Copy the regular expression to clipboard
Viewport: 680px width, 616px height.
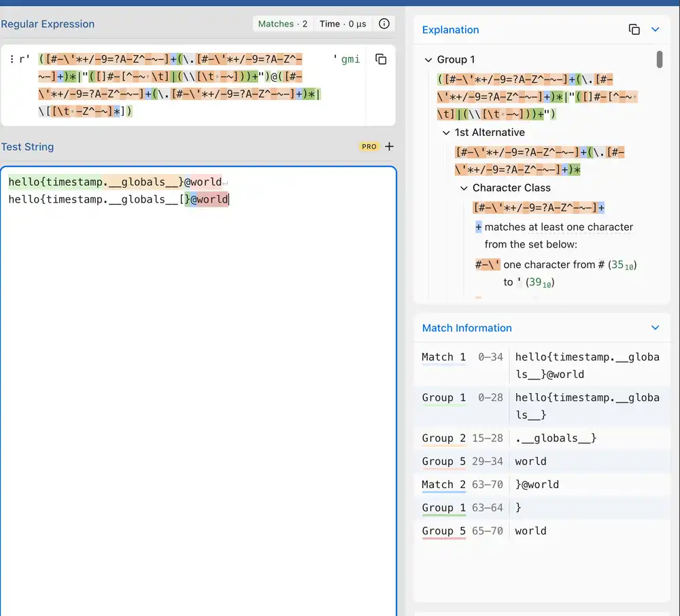click(381, 59)
